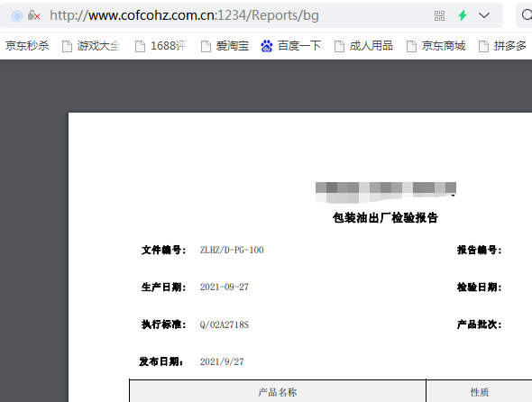Expand the address bar dropdown chevron
The width and height of the screenshot is (532, 402).
click(484, 15)
